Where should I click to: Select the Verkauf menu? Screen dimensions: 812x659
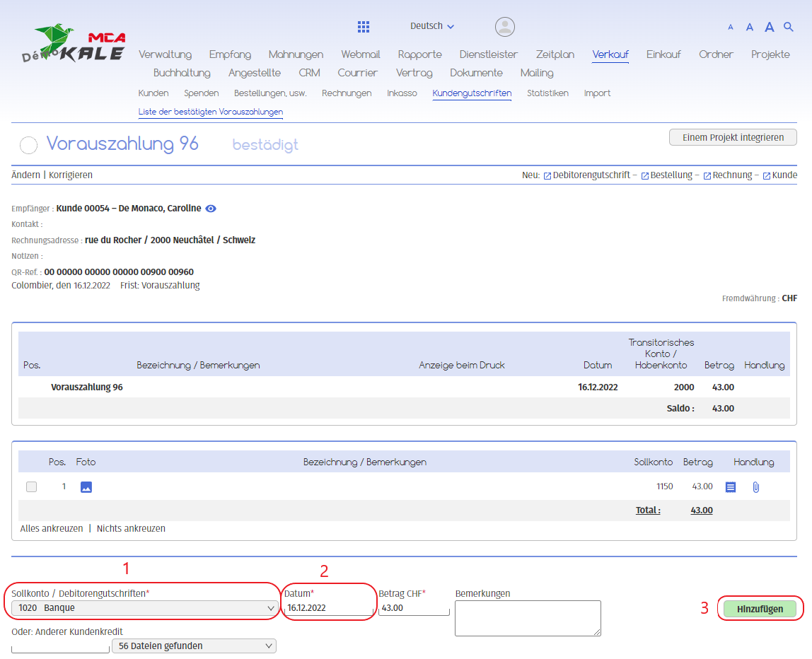click(x=610, y=54)
